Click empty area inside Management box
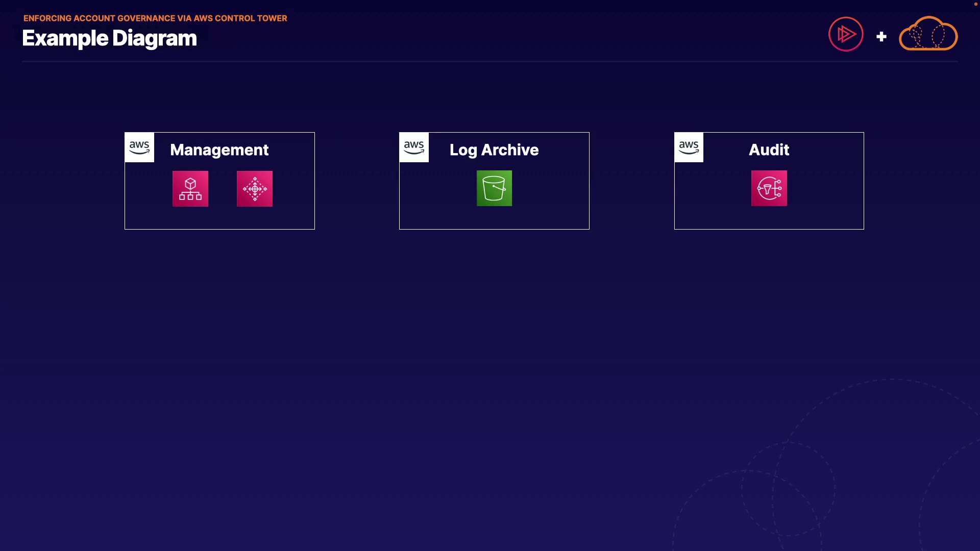 tap(219, 218)
